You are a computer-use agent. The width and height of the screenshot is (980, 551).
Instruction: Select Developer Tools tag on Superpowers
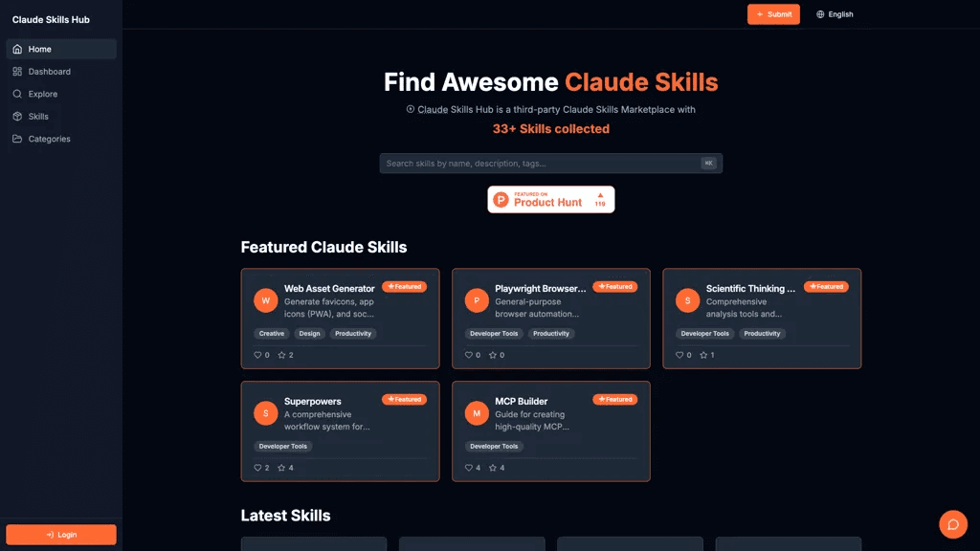[x=283, y=446]
